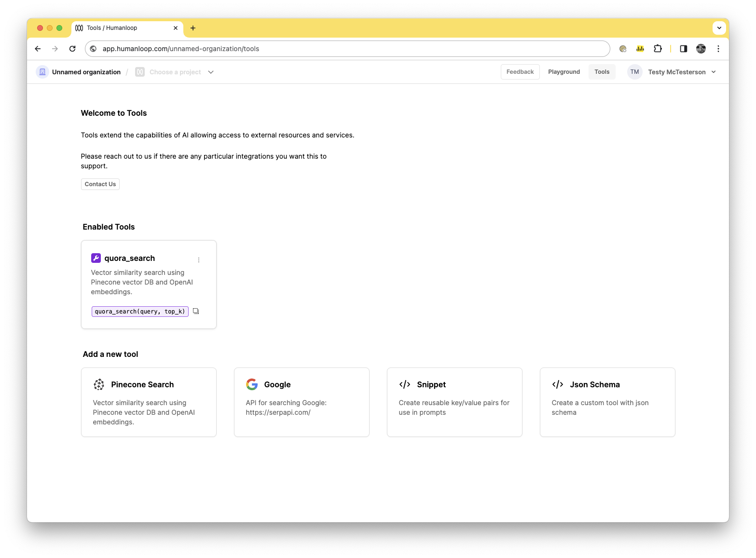The width and height of the screenshot is (756, 558).
Task: Open the quora_search options menu
Action: (199, 259)
